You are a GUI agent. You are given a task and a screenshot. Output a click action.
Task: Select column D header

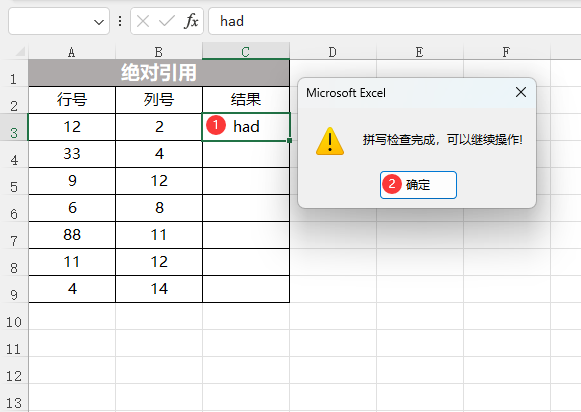[x=333, y=52]
